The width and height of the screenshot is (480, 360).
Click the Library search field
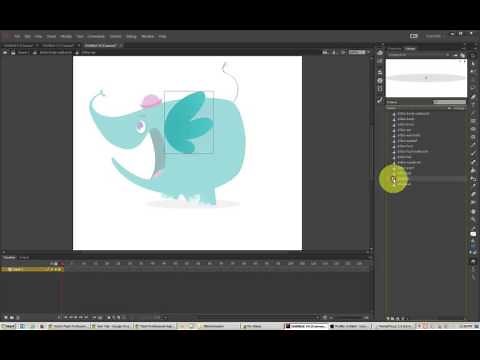coord(449,102)
